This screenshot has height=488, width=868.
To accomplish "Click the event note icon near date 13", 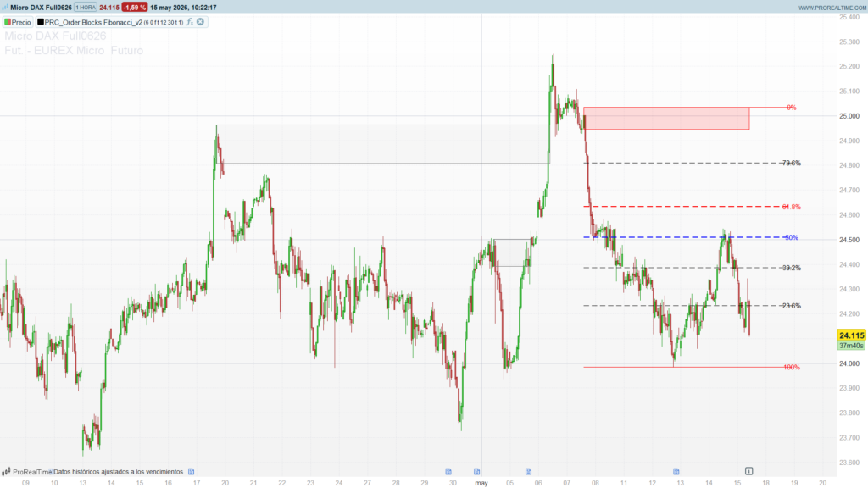I will point(676,471).
